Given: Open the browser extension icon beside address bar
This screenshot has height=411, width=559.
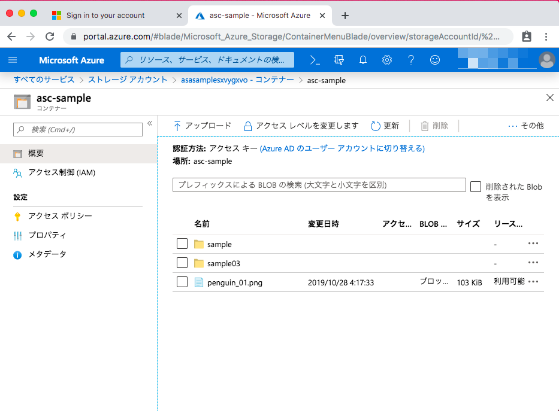Looking at the screenshot, I should pyautogui.click(x=527, y=36).
